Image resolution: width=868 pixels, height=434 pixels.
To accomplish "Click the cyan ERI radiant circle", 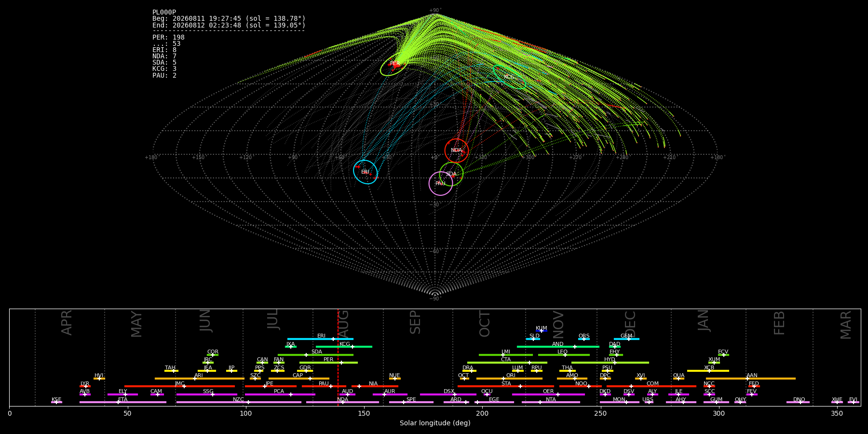I will click(366, 172).
